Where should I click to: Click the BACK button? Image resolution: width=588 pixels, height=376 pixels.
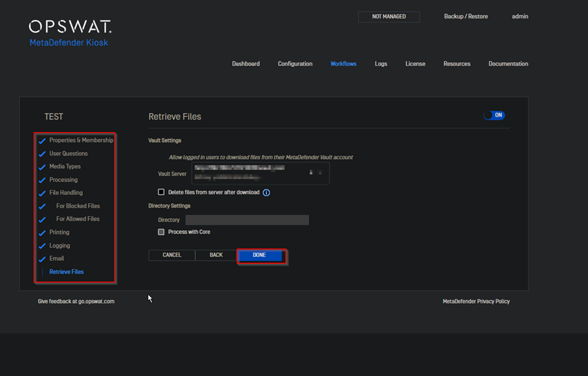[216, 255]
